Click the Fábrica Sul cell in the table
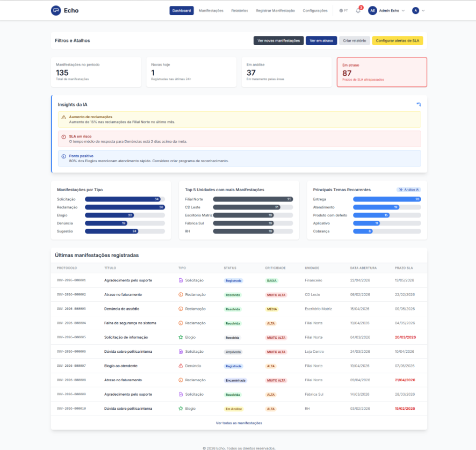 point(314,395)
